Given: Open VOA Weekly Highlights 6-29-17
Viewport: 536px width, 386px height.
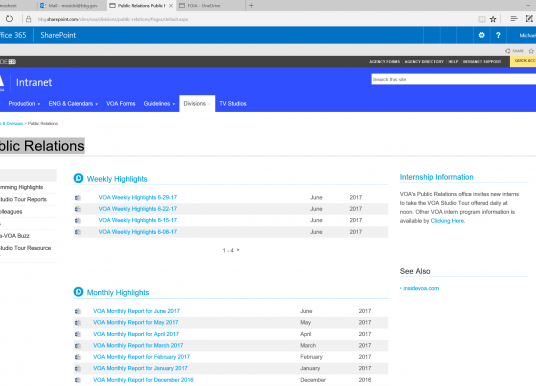Looking at the screenshot, I should [138, 198].
